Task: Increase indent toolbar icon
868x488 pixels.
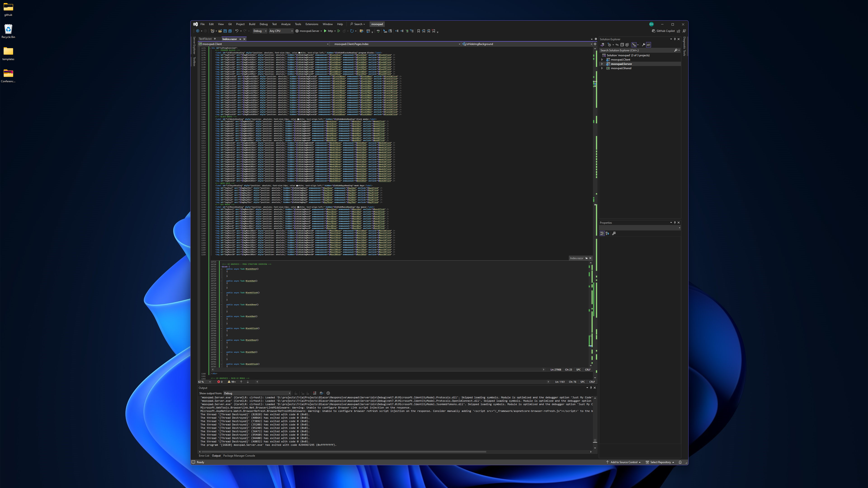Action: 402,31
